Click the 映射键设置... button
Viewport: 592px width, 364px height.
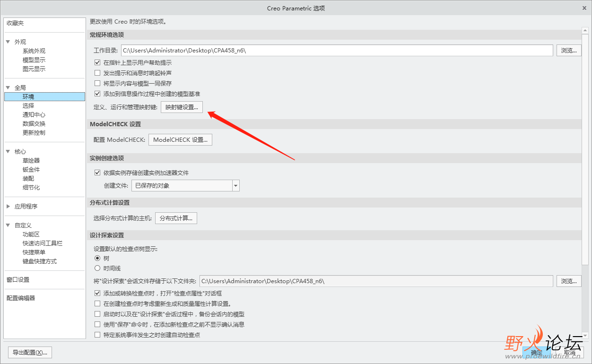point(182,107)
